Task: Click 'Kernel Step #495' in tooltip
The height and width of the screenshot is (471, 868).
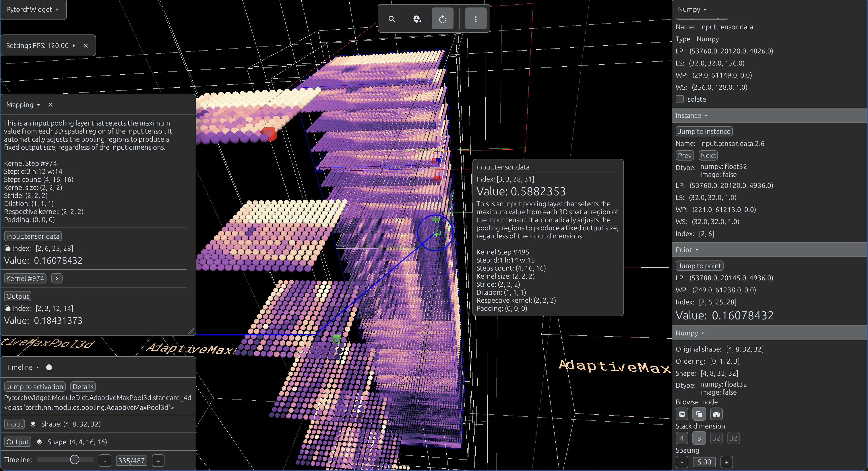Action: [503, 252]
